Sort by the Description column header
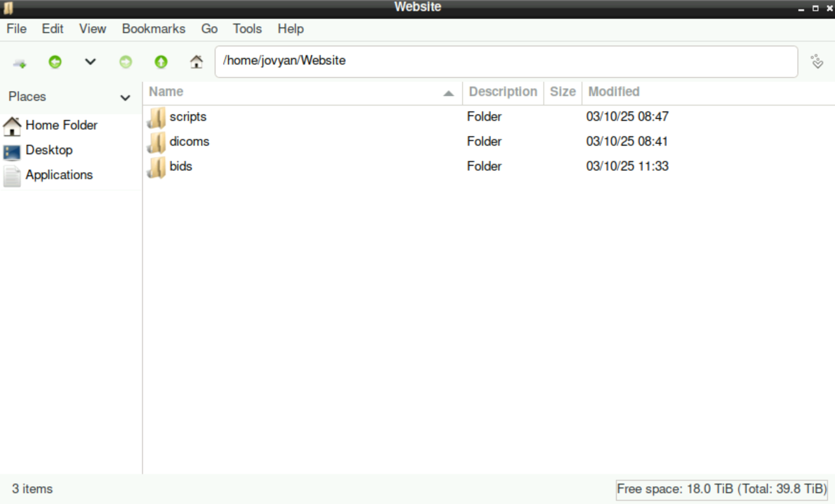The height and width of the screenshot is (504, 835). coord(503,92)
